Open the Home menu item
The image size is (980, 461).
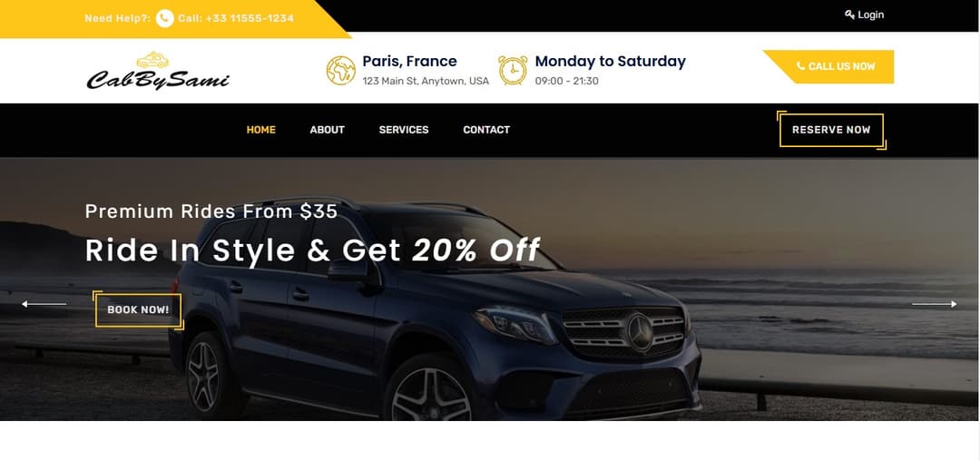click(260, 130)
